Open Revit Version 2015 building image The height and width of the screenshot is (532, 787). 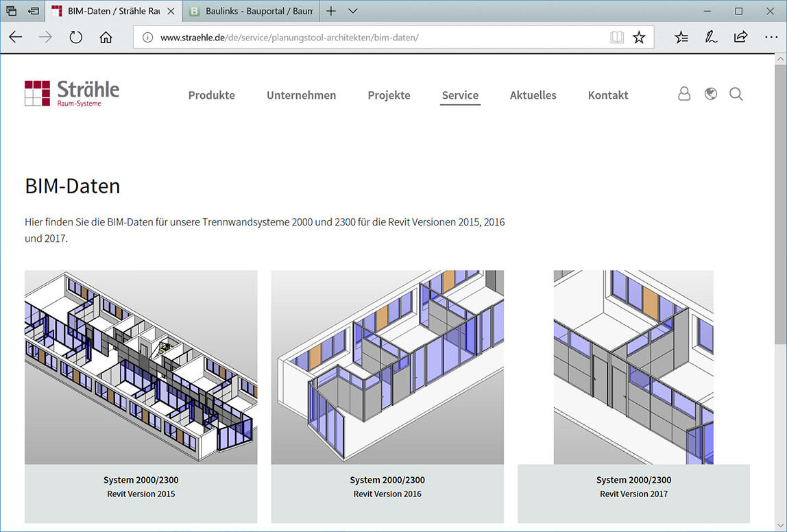141,367
